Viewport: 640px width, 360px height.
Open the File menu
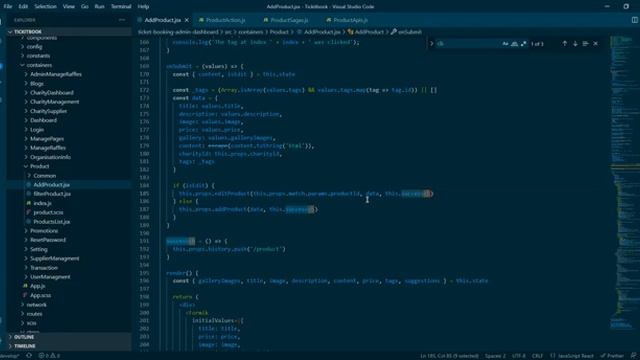pos(8,7)
